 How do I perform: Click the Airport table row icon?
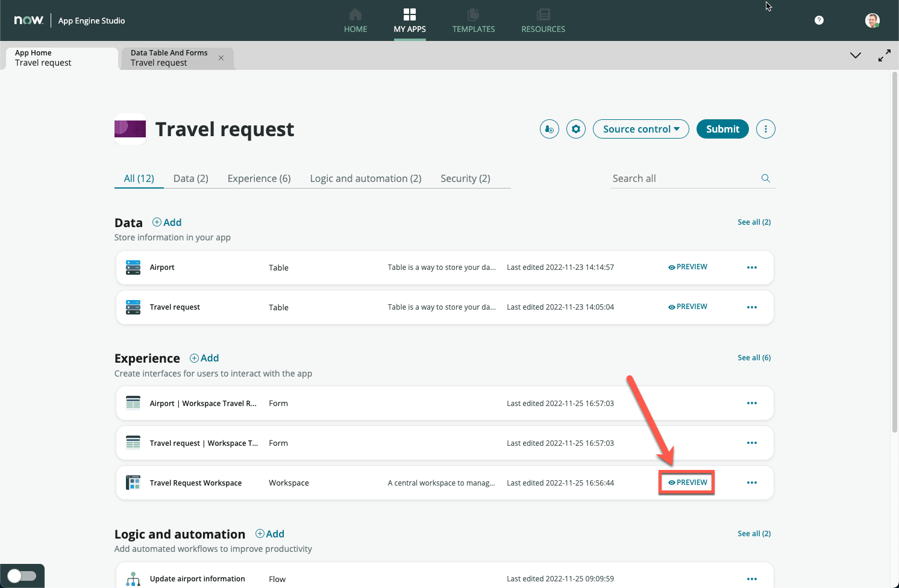tap(133, 267)
